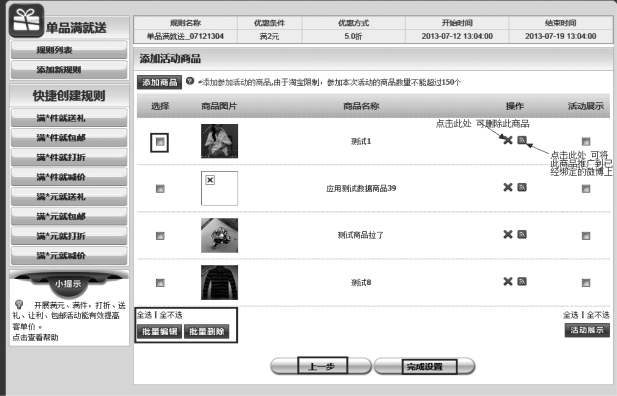The image size is (617, 396).
Task: Click product name 测试8
Action: coord(361,283)
